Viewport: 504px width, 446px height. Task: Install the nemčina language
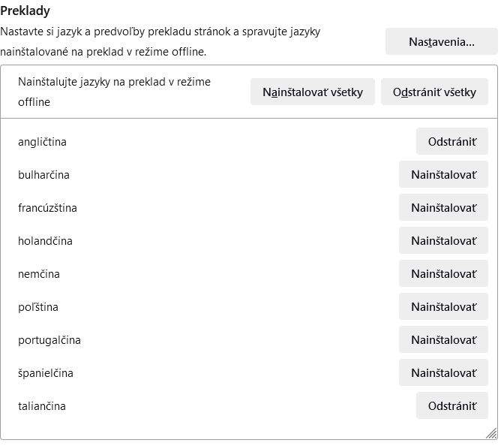click(x=443, y=273)
